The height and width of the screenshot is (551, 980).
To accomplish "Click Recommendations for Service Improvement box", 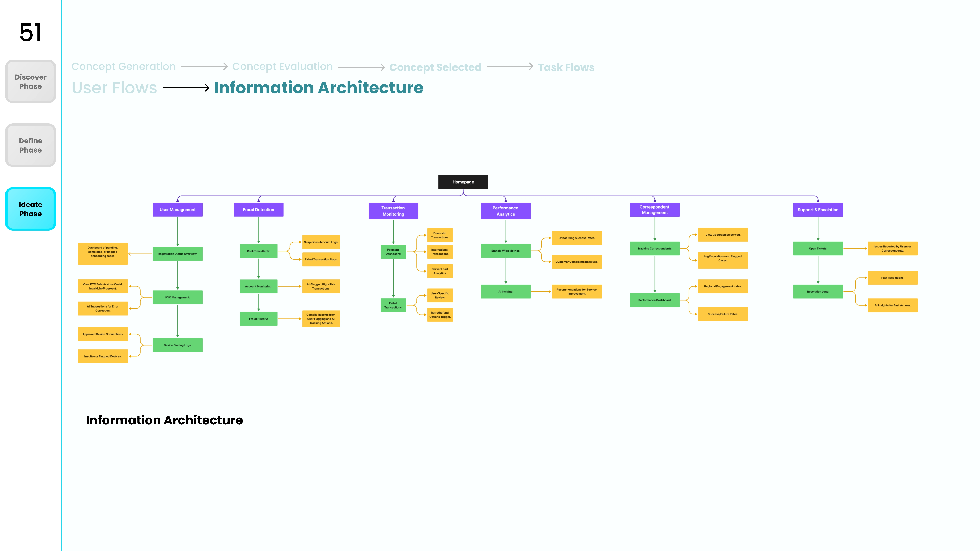I will point(577,292).
